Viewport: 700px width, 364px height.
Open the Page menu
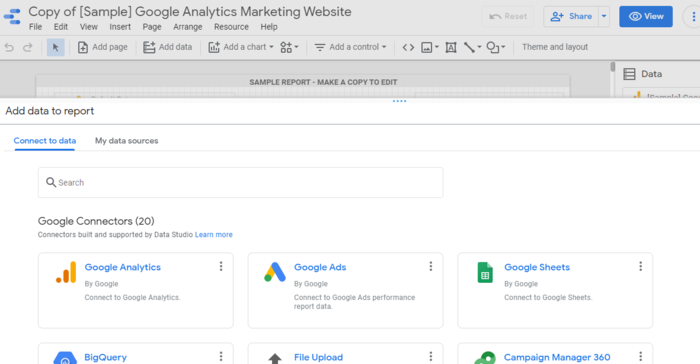pyautogui.click(x=152, y=27)
